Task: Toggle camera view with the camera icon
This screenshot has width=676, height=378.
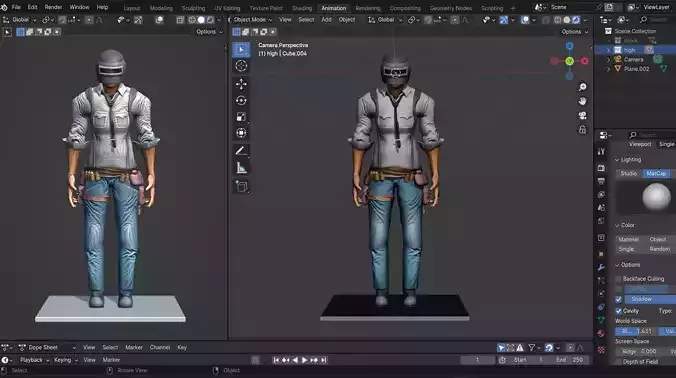Action: [582, 116]
